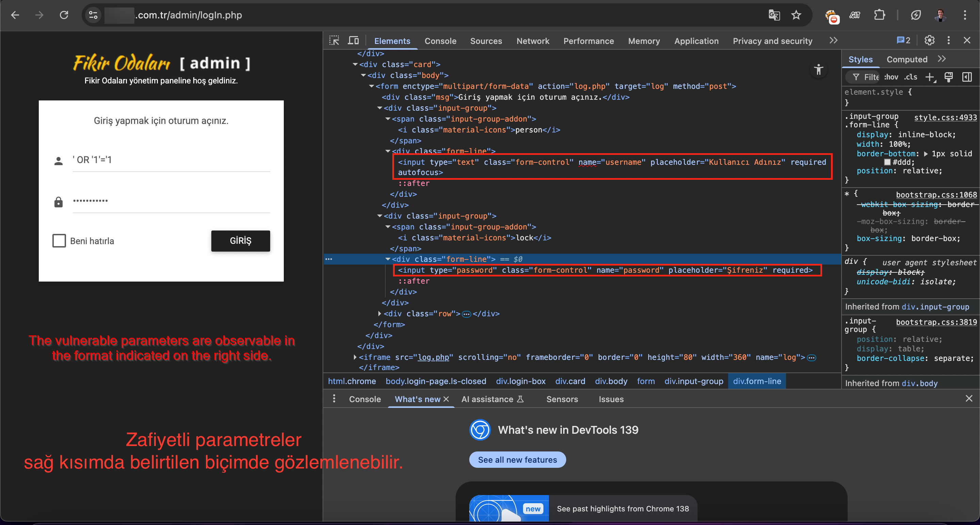This screenshot has height=525, width=980.
Task: Toggle the .cls classes editor
Action: pos(911,77)
